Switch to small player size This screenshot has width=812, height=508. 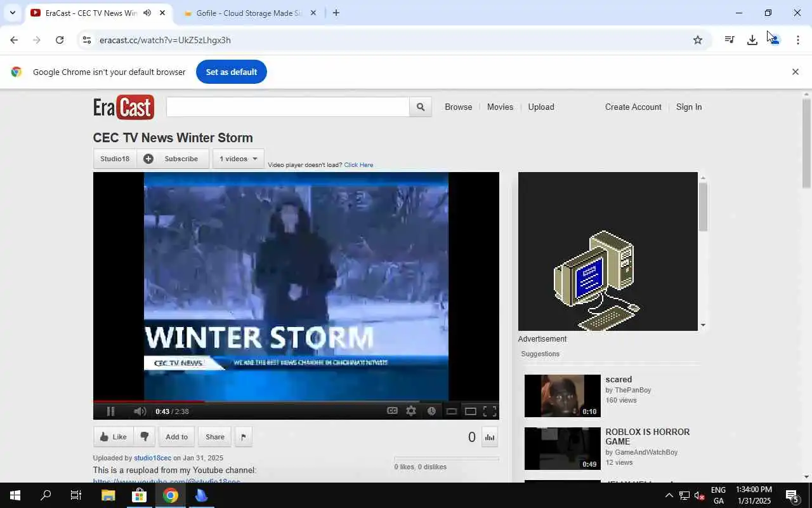452,411
